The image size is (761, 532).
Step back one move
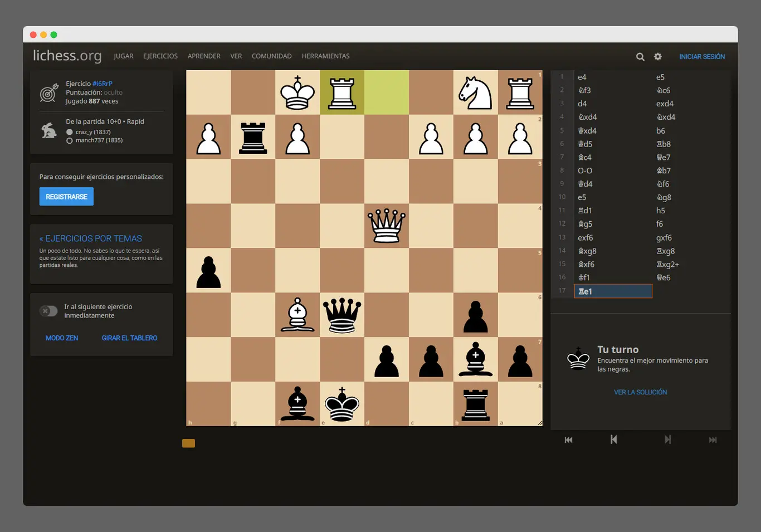[x=613, y=440]
